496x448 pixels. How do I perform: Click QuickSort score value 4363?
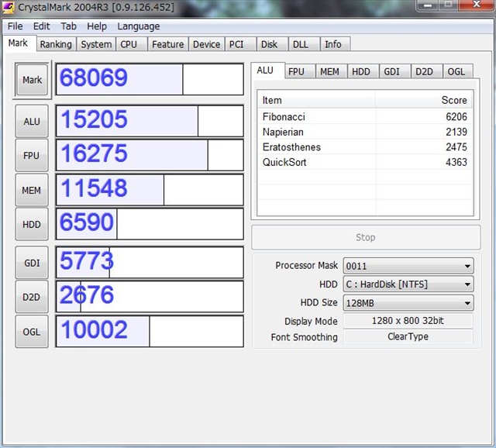456,162
